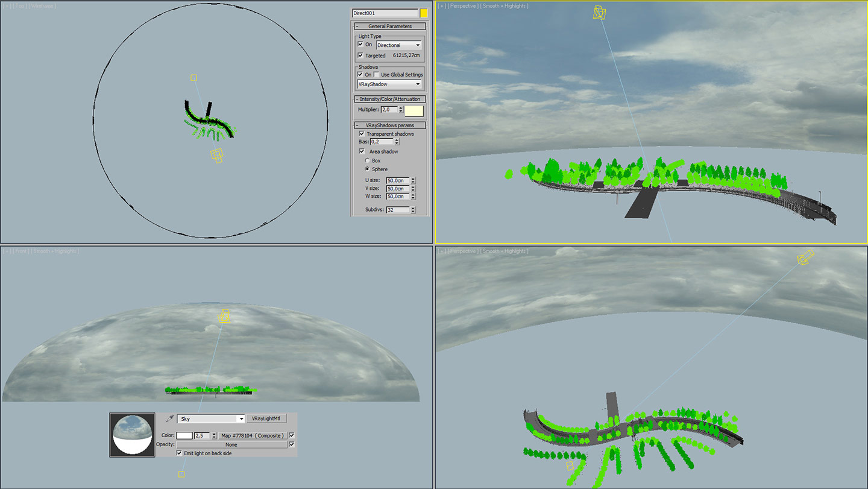Toggle the Shadows On checkbox
Viewport: 868px width, 489px height.
360,75
